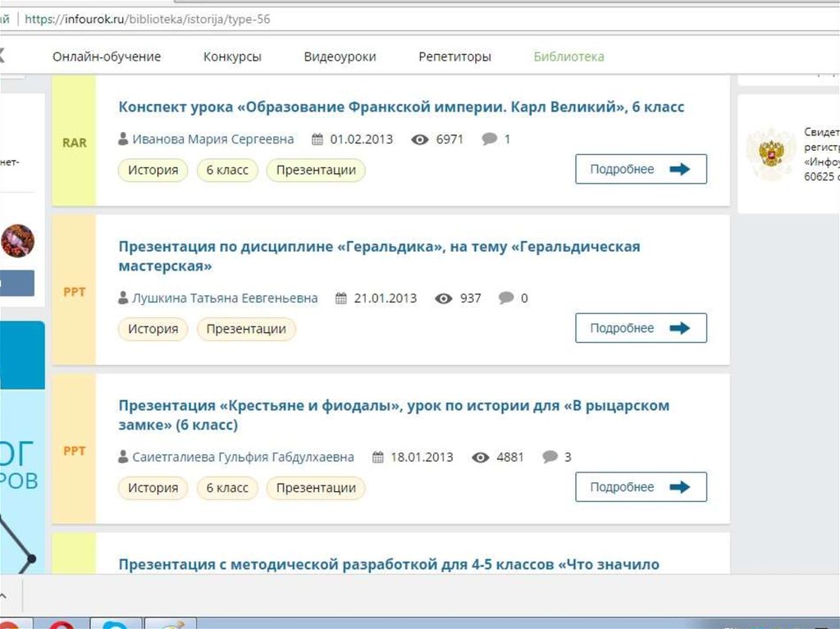The width and height of the screenshot is (840, 629).
Task: Select the Репетиторы navigation item
Action: [454, 57]
